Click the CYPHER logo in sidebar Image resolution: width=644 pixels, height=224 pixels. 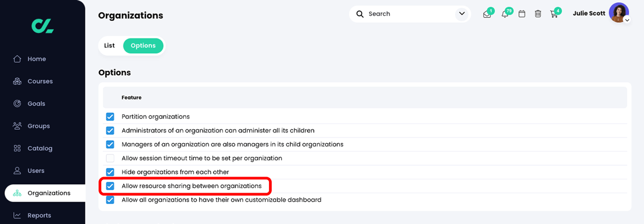42,26
